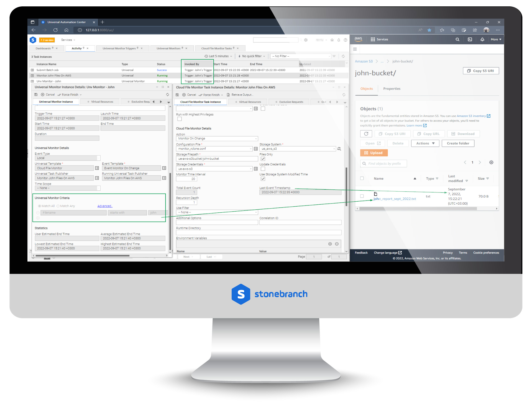Viewport: 532px width, 409px height.
Task: Open john_report_sept_2022.txt object link
Action: 395,199
